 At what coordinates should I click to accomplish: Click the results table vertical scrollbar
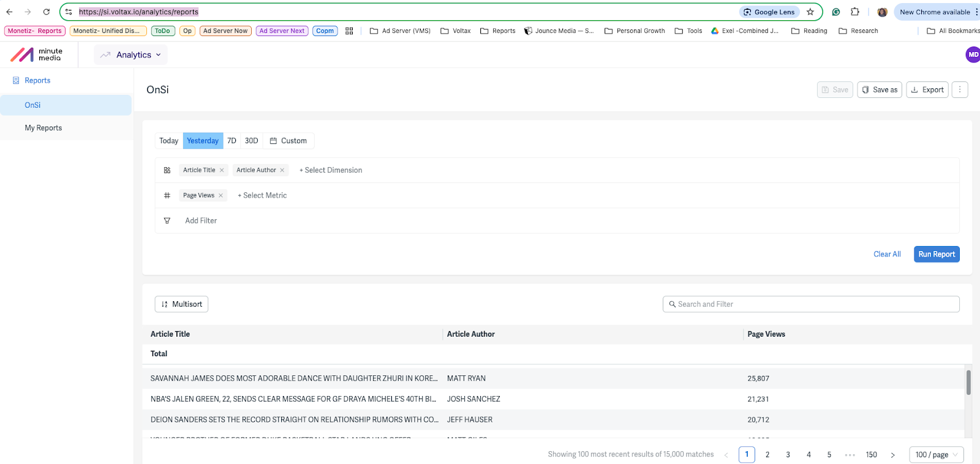(968, 383)
